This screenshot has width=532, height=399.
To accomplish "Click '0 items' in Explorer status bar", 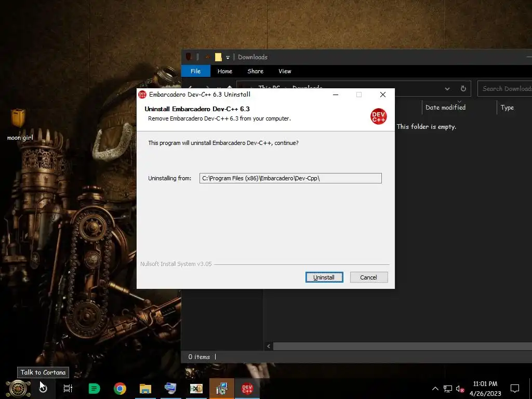I will click(199, 357).
